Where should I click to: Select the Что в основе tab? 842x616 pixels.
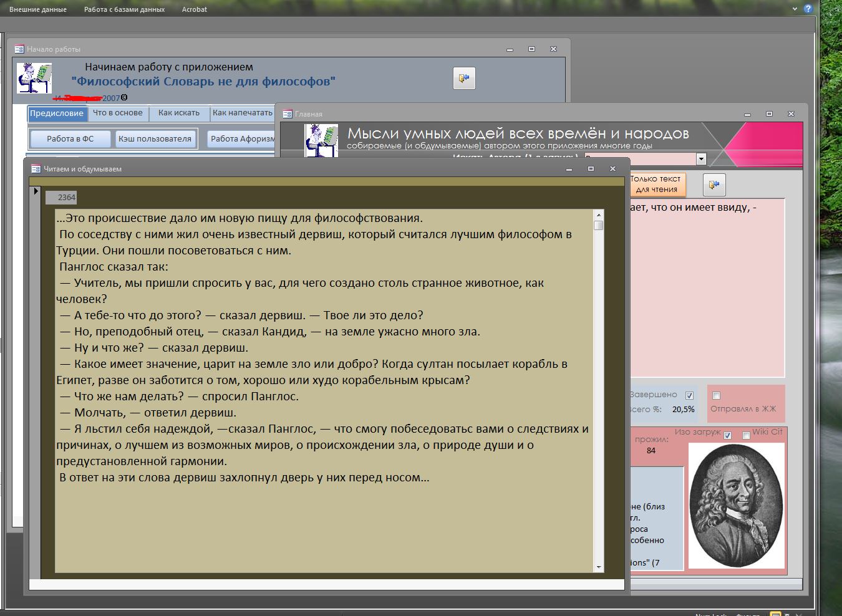click(118, 113)
